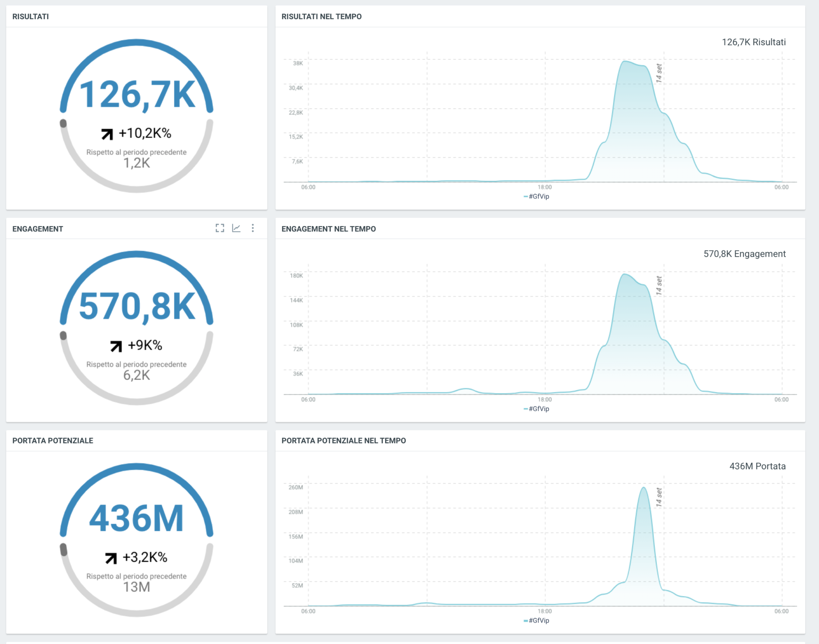Image resolution: width=819 pixels, height=644 pixels.
Task: Click the RISULTATI panel title
Action: tap(30, 17)
